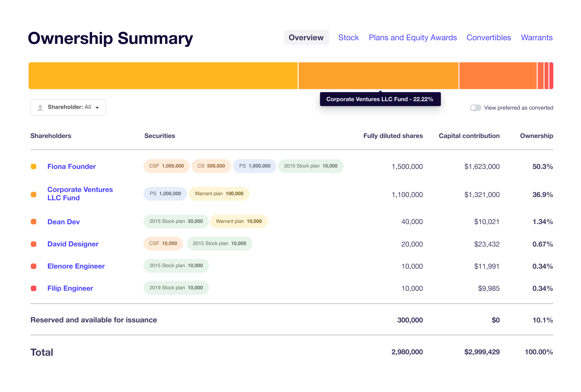Toggle View preferred as converted switch
This screenshot has height=392, width=581.
pos(475,108)
